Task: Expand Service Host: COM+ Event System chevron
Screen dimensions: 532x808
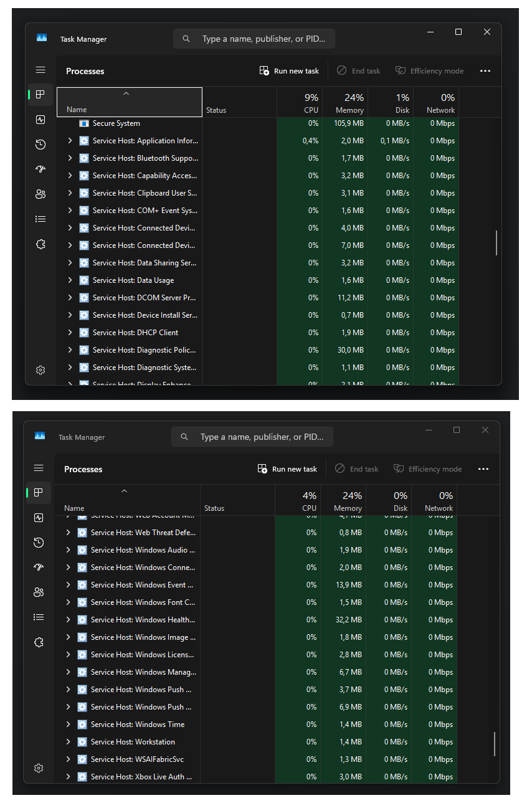Action: tap(70, 211)
